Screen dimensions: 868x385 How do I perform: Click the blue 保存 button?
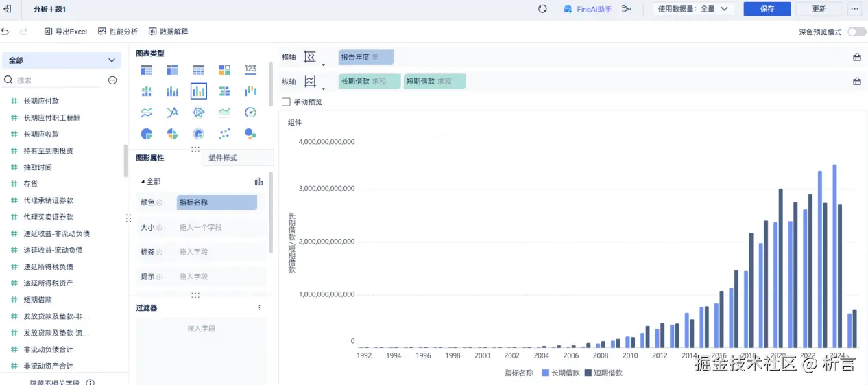point(767,9)
